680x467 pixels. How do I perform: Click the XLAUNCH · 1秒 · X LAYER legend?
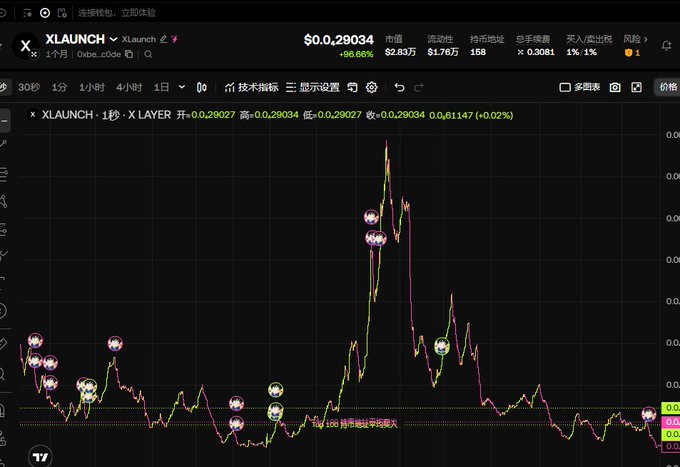[106, 115]
